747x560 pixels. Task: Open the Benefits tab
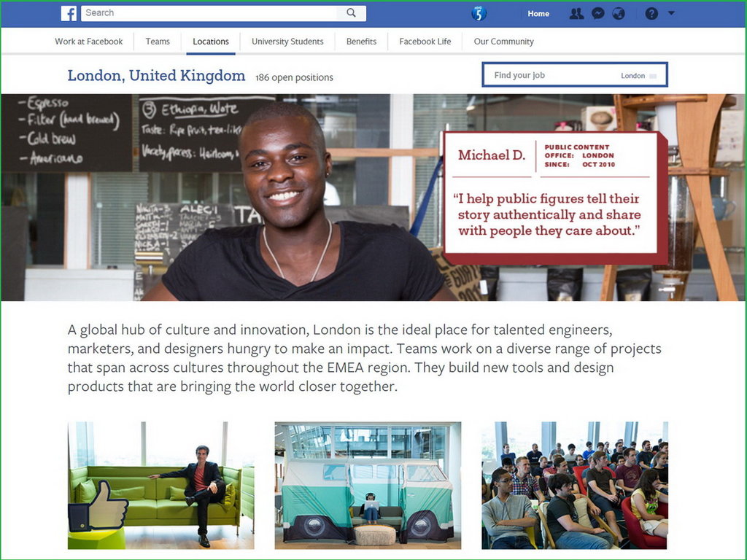pyautogui.click(x=361, y=42)
